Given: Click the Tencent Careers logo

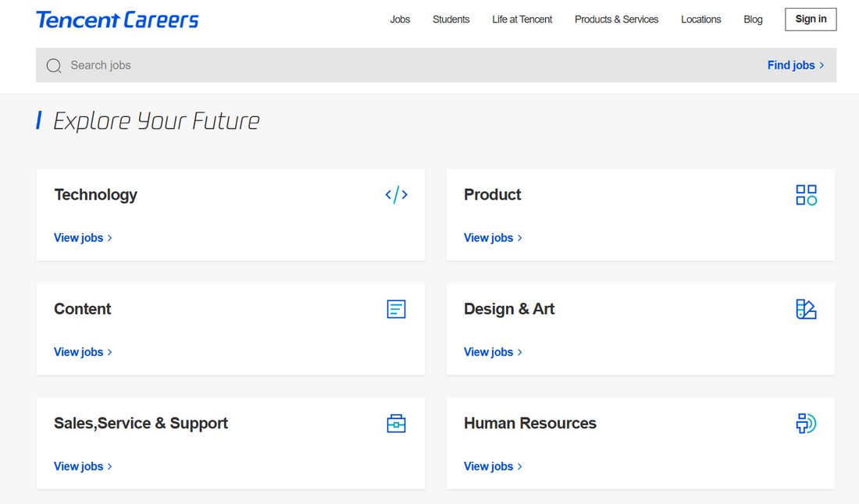Looking at the screenshot, I should pos(117,20).
